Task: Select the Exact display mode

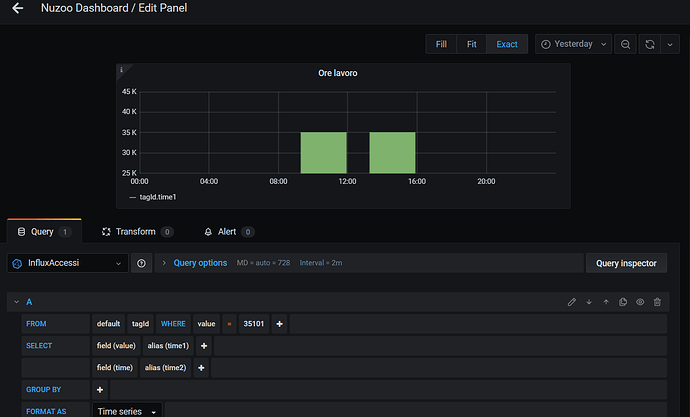Action: pos(507,44)
